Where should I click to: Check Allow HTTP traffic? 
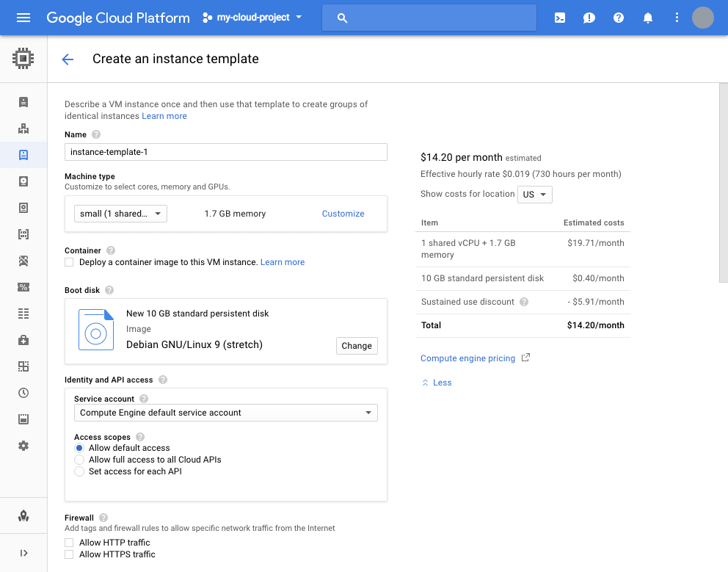tap(69, 542)
